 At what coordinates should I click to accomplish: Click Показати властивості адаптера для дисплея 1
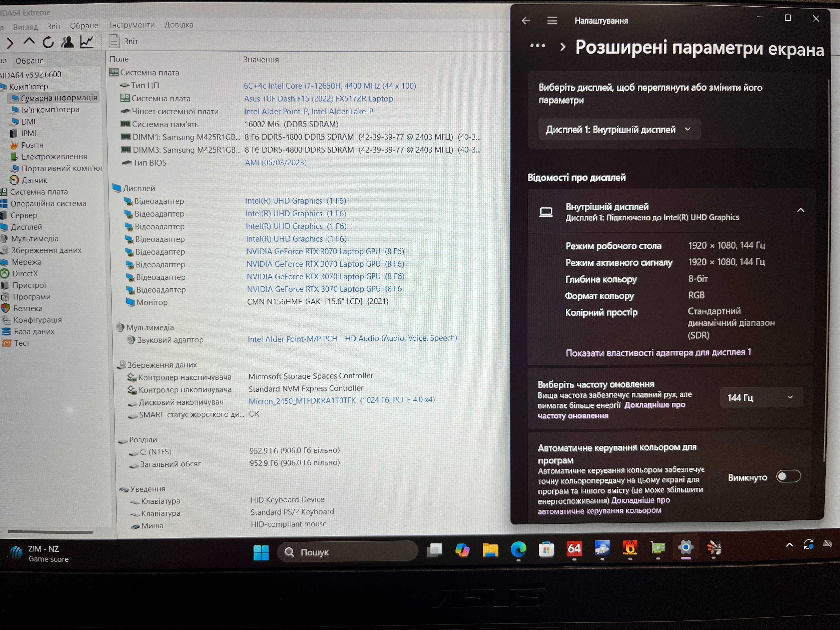(658, 352)
